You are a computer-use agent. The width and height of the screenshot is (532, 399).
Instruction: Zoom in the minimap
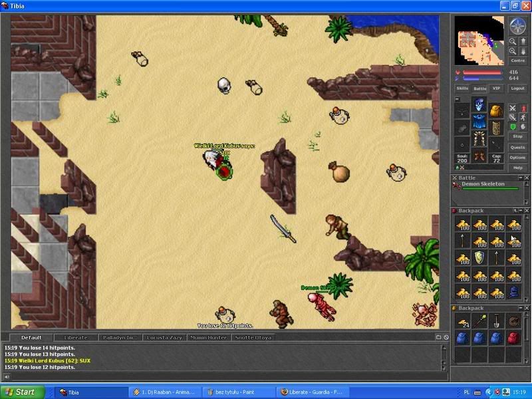(513, 52)
